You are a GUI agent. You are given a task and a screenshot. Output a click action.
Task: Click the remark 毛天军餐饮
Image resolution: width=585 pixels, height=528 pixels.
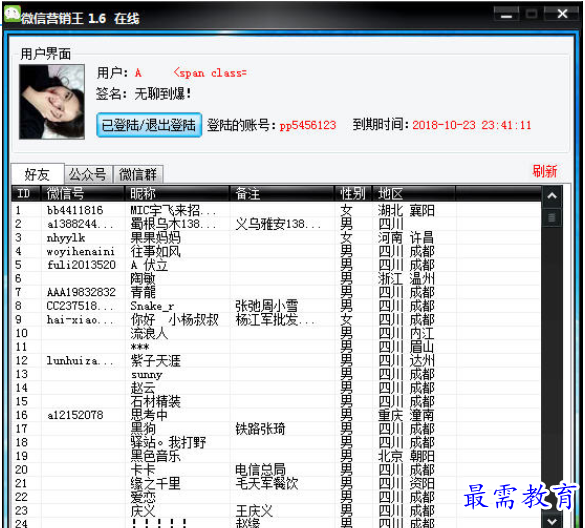tap(267, 484)
